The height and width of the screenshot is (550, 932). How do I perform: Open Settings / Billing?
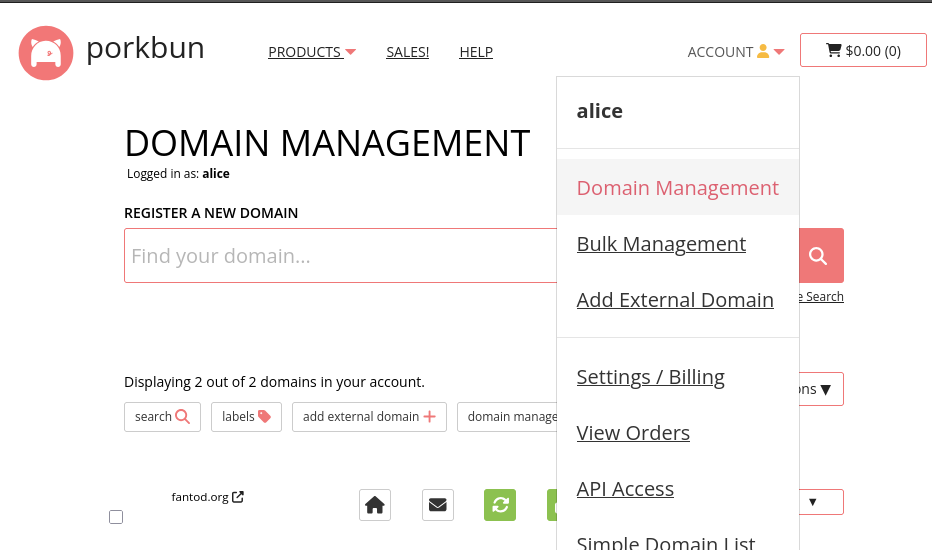coord(650,377)
